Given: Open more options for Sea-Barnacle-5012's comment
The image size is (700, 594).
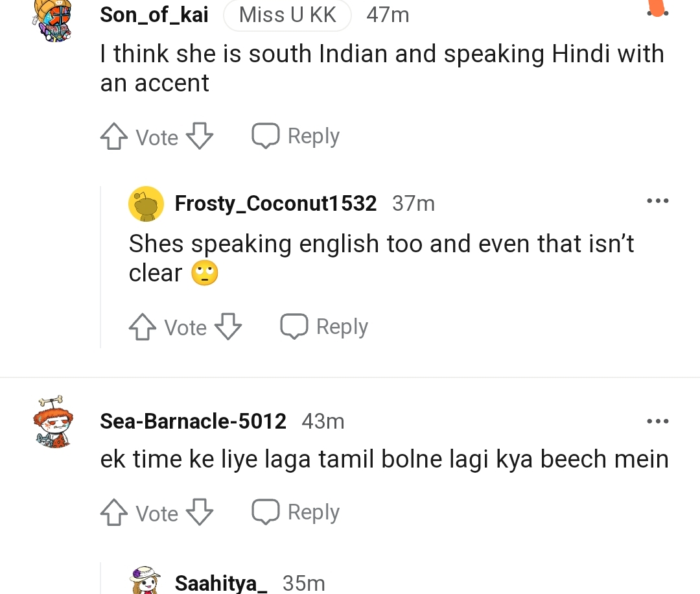Looking at the screenshot, I should pyautogui.click(x=658, y=422).
